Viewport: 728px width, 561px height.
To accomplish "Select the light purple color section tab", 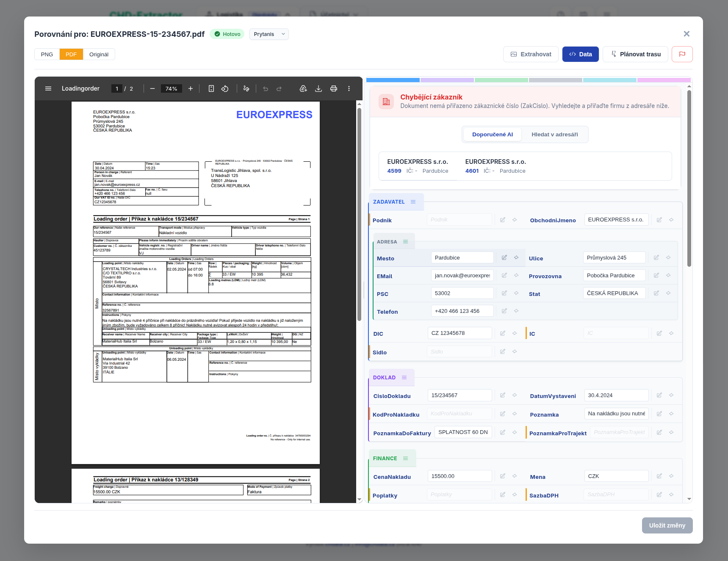I will (447, 80).
